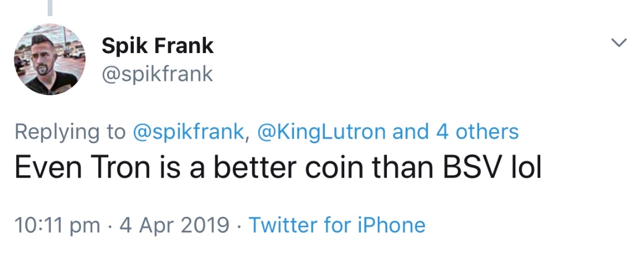
Task: Click the 10:11 pm timestamp
Action: 57,225
